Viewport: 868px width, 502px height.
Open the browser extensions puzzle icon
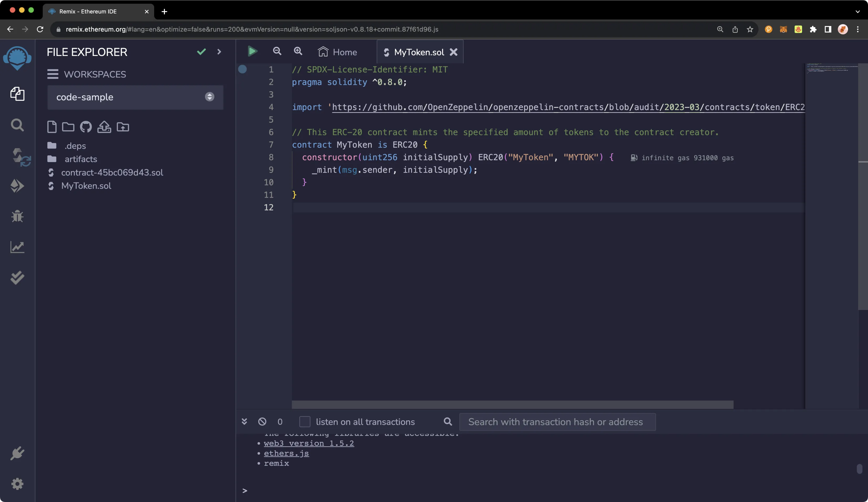pos(813,29)
